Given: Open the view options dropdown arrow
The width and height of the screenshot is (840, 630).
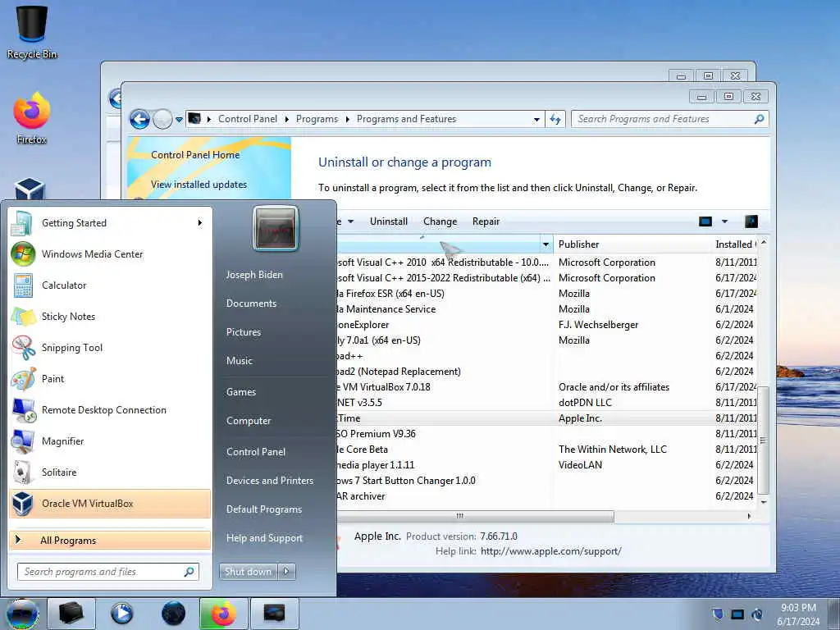Looking at the screenshot, I should pos(724,221).
